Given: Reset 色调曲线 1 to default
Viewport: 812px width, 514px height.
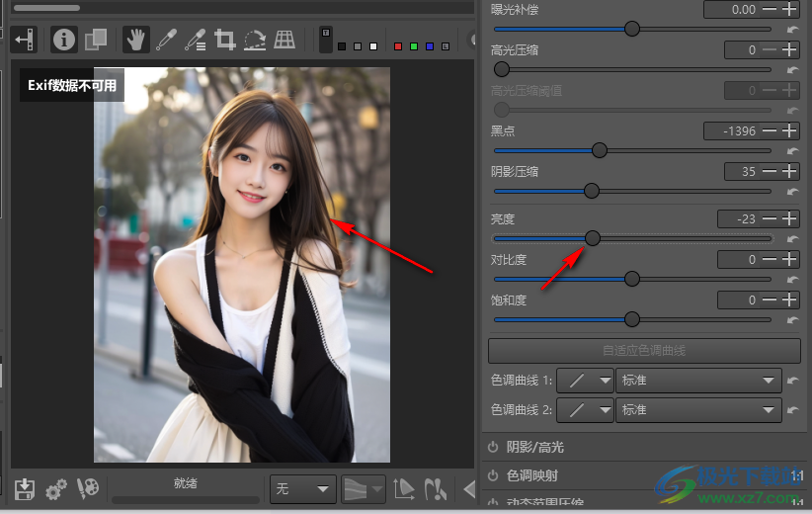Looking at the screenshot, I should pos(792,381).
